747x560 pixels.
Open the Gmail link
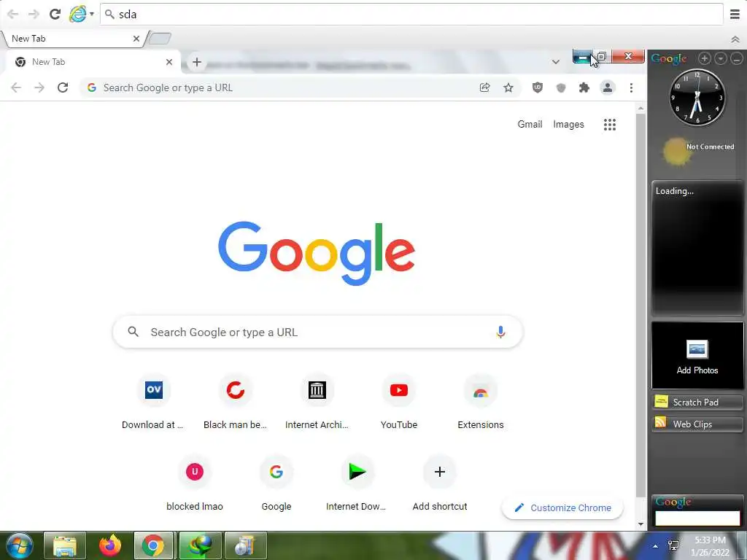tap(530, 124)
